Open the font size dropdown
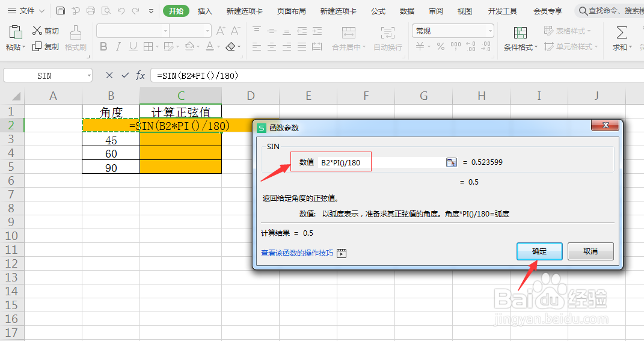The height and width of the screenshot is (341, 644). (208, 31)
